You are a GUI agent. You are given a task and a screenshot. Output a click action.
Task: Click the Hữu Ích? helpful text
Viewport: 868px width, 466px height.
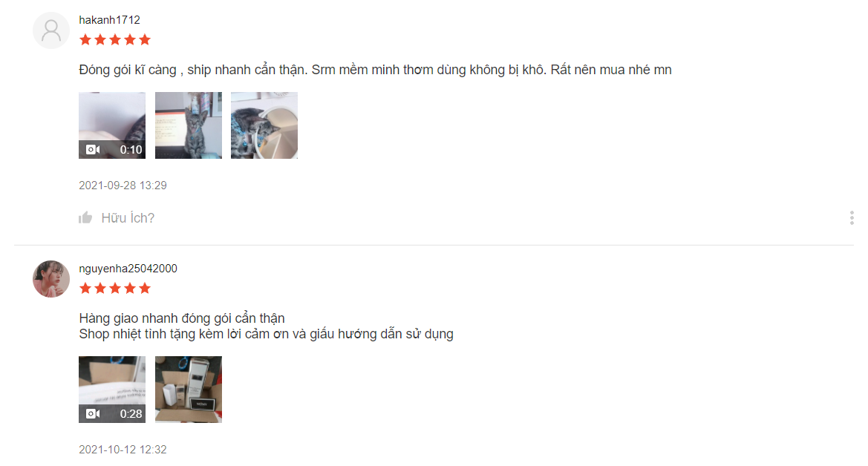pyautogui.click(x=128, y=218)
